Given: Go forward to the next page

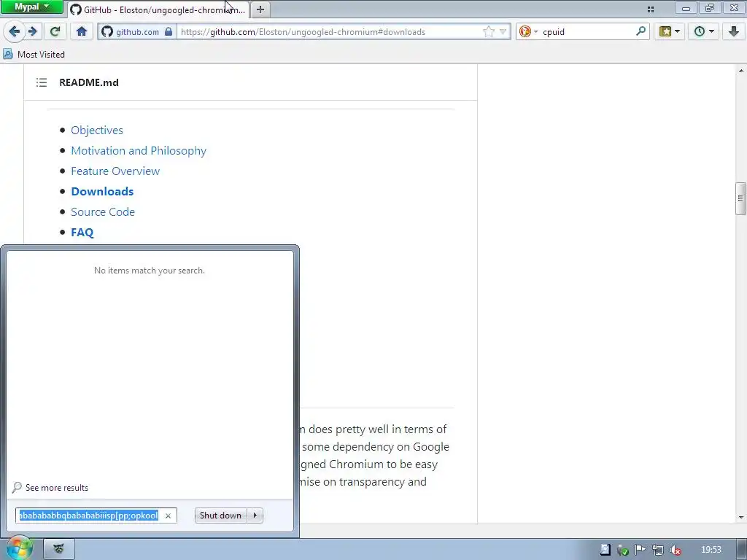Looking at the screenshot, I should (32, 32).
